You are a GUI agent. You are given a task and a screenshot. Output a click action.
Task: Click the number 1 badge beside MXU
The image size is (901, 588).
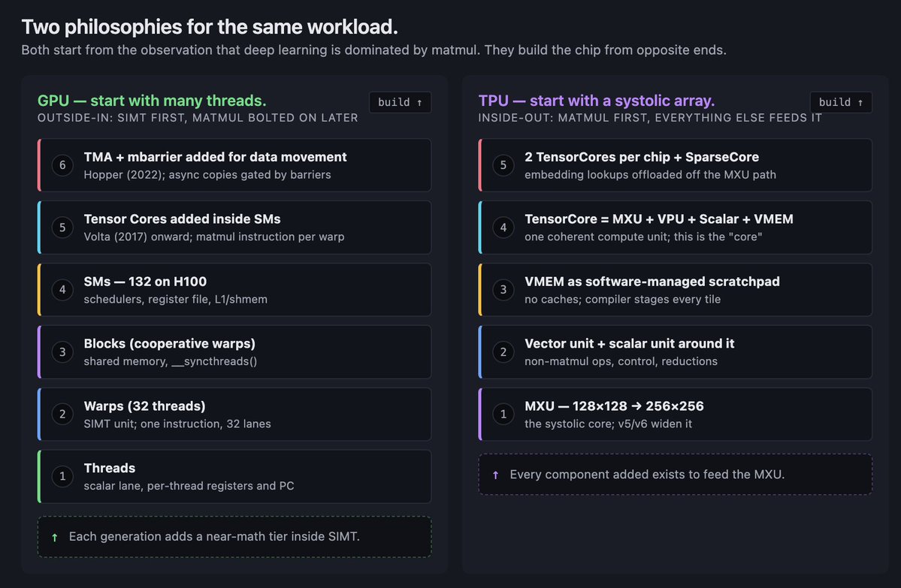point(503,414)
